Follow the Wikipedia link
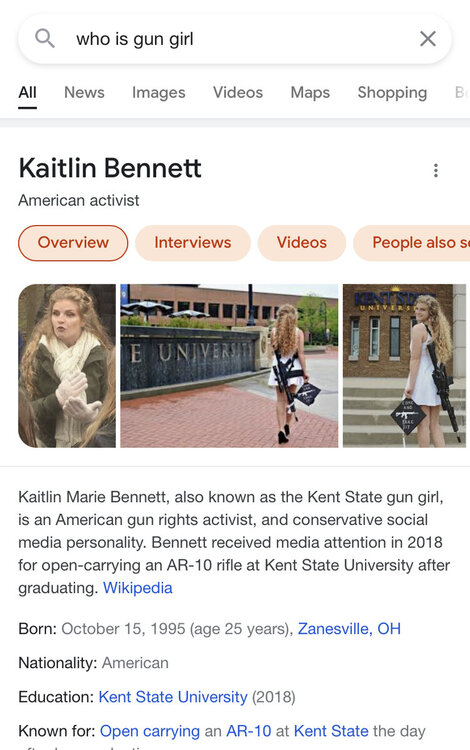This screenshot has height=750, width=470. pyautogui.click(x=138, y=588)
